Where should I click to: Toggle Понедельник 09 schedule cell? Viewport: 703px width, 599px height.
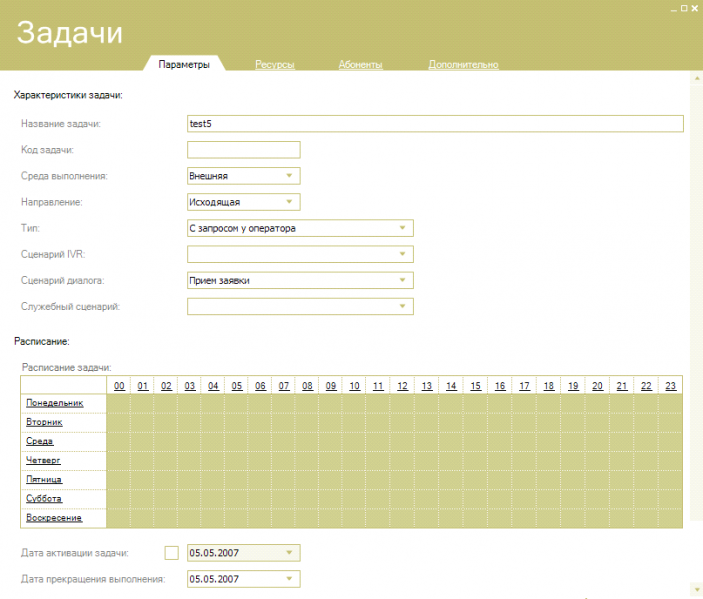tap(331, 403)
